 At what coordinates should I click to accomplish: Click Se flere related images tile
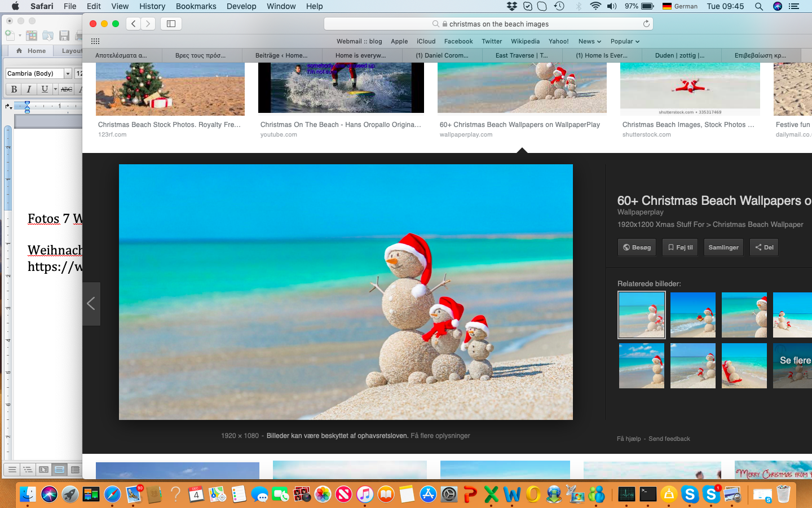pos(793,366)
